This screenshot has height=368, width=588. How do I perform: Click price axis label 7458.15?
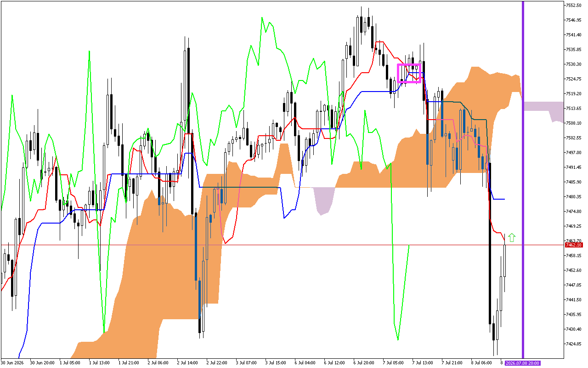click(x=573, y=256)
